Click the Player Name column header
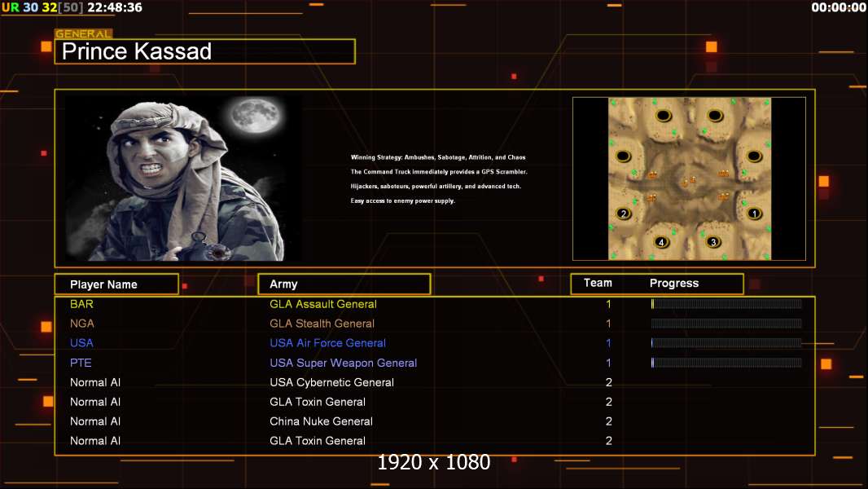 (x=116, y=284)
